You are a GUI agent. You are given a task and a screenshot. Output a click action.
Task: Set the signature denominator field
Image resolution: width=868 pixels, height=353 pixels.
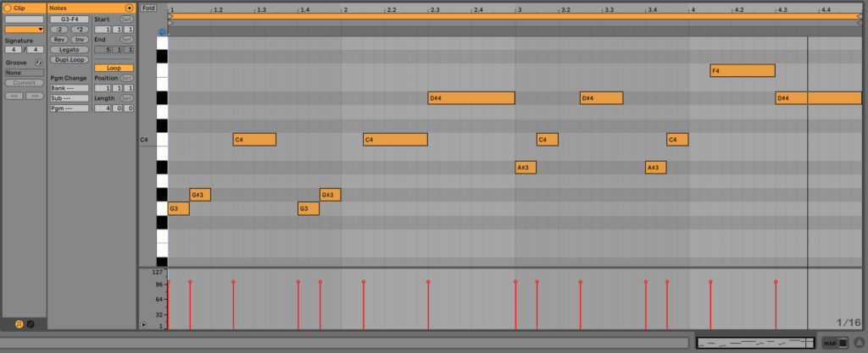pos(35,50)
